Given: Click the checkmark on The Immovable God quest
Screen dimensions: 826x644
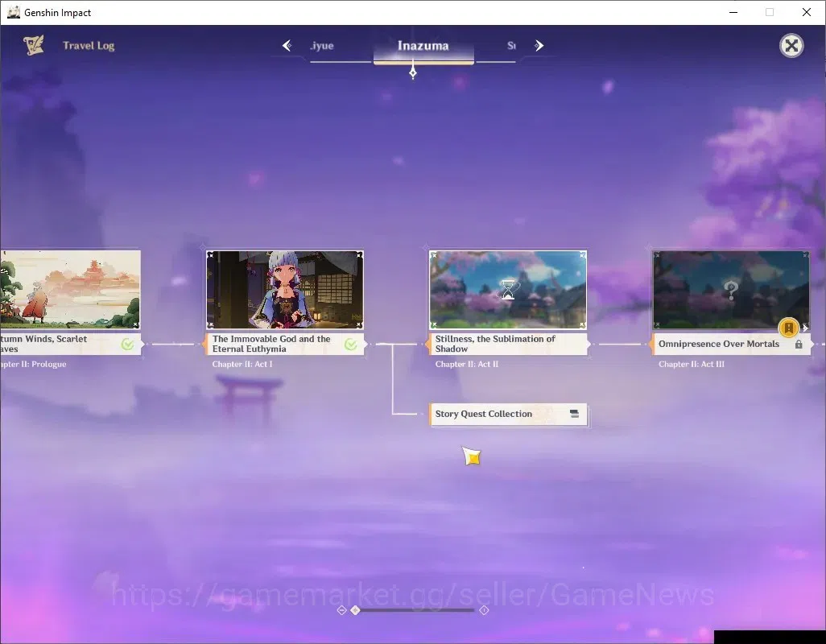Looking at the screenshot, I should [351, 345].
